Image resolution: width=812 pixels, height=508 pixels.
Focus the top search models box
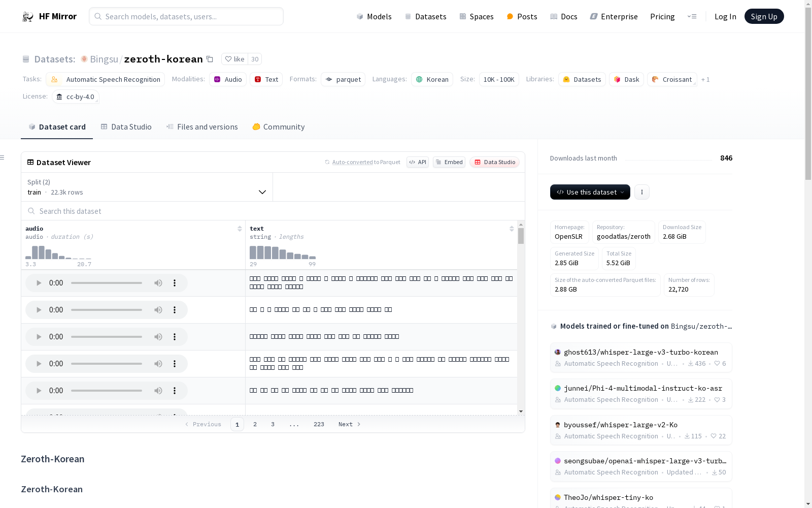tap(186, 16)
